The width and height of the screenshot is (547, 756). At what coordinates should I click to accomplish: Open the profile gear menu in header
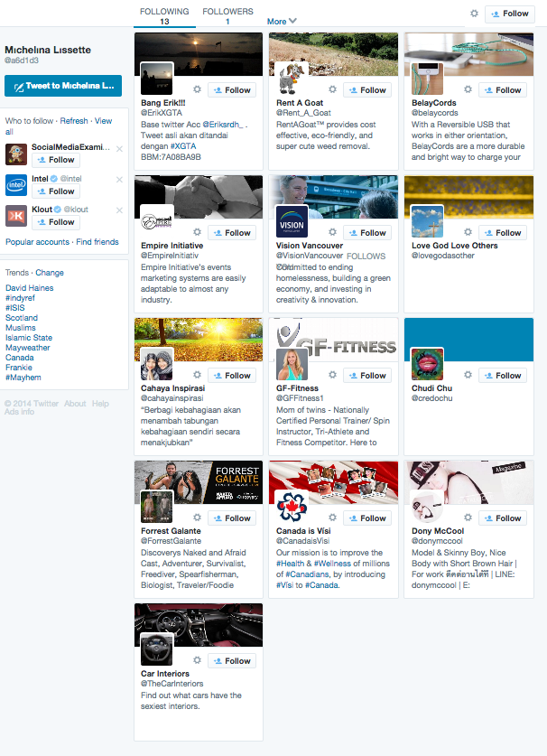tap(474, 14)
